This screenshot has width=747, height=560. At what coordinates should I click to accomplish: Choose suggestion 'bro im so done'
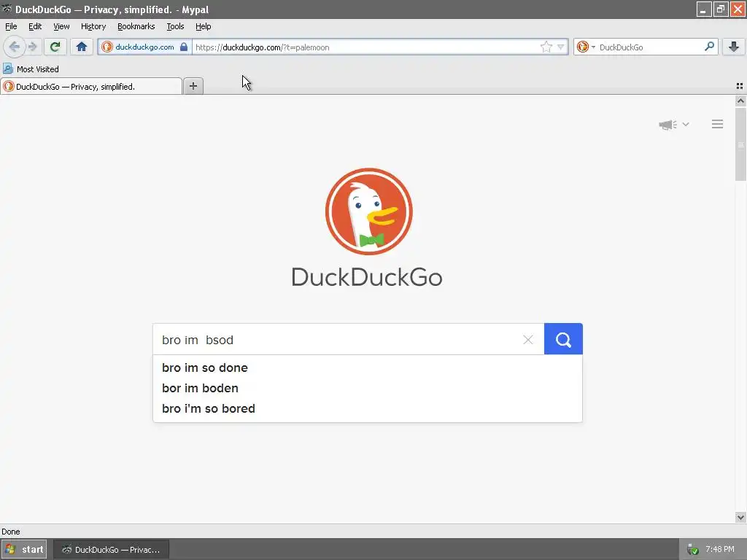[368, 367]
